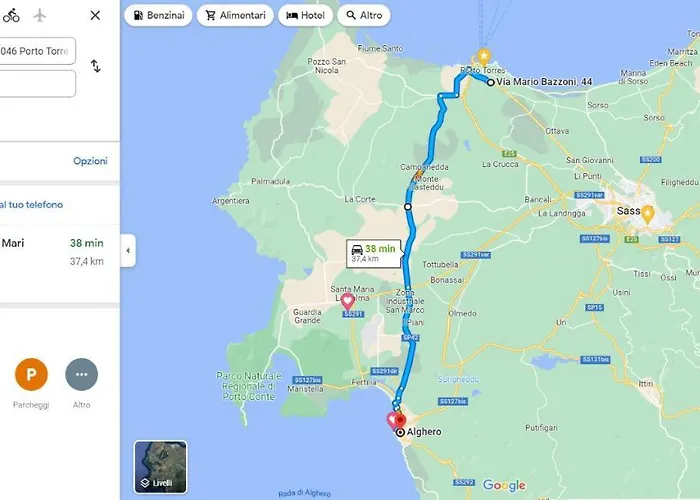Close the directions panel
The image size is (700, 500).
pyautogui.click(x=95, y=15)
